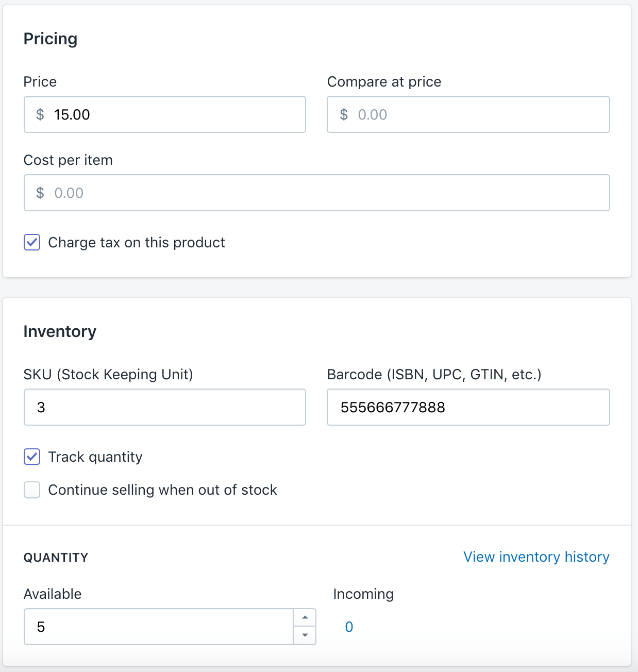Increase Available quantity with up arrow
The image size is (638, 672).
305,617
